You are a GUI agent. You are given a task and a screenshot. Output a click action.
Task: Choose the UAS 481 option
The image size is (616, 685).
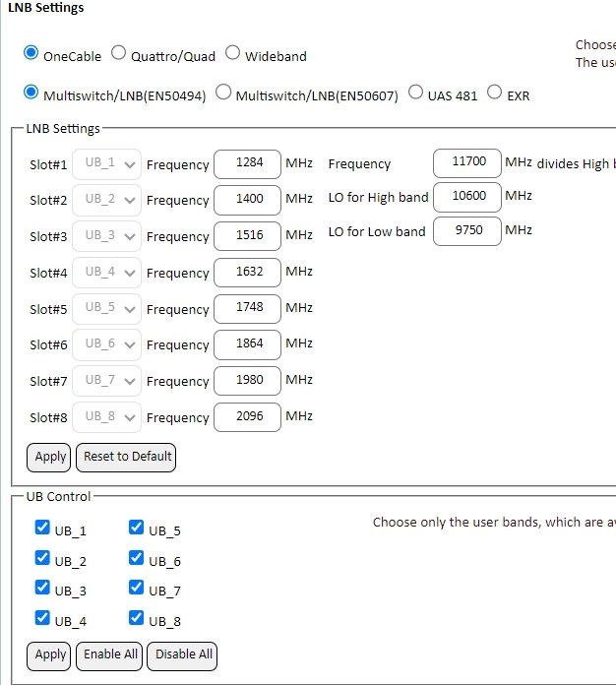click(x=415, y=93)
